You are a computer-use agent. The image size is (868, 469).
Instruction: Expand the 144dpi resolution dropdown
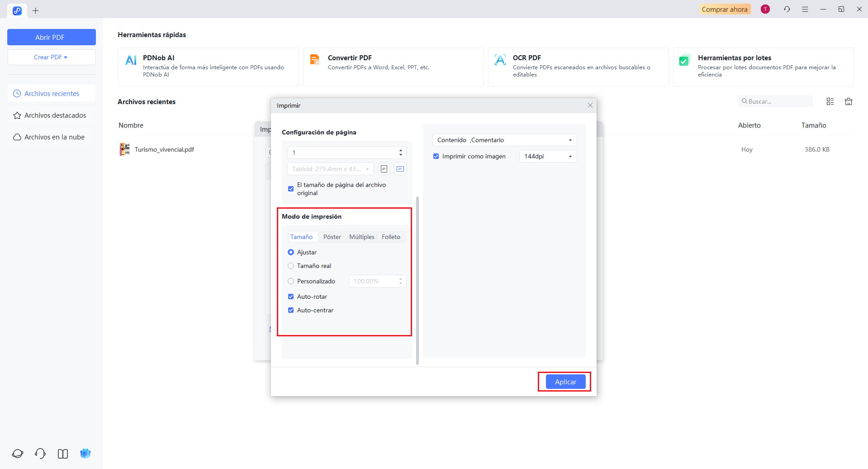(x=548, y=156)
